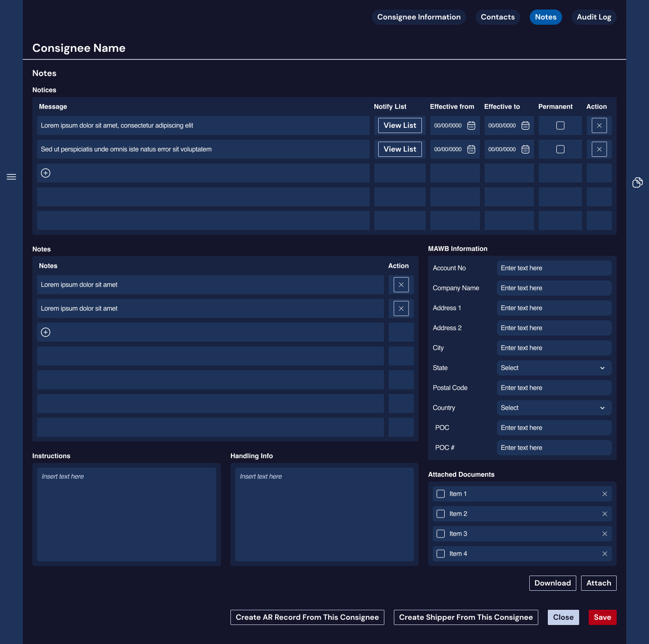The width and height of the screenshot is (649, 644).
Task: Select the Sed ut perspiciatis message text
Action: pos(126,149)
